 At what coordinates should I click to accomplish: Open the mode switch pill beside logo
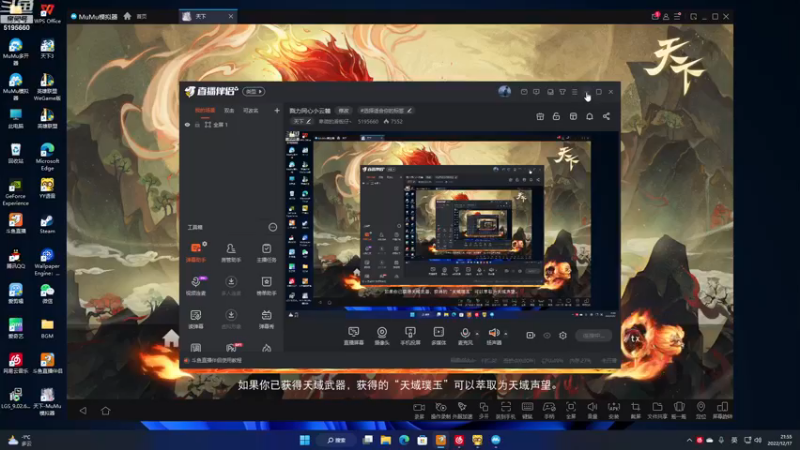tap(254, 91)
